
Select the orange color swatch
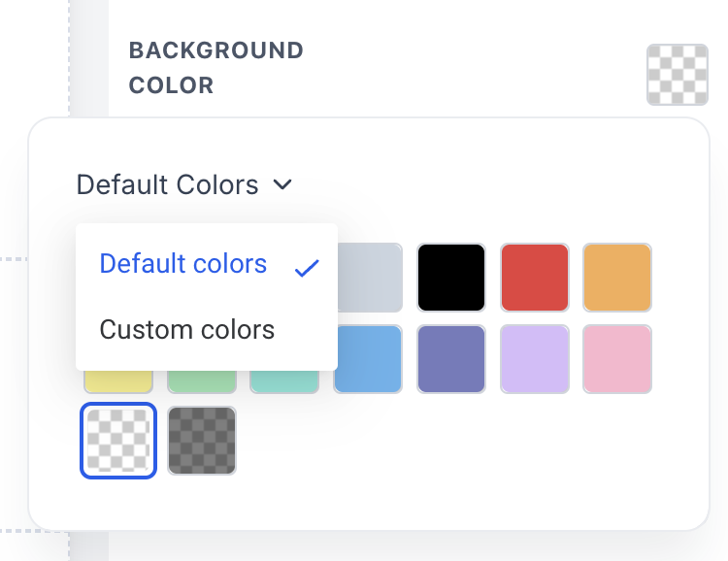(617, 278)
